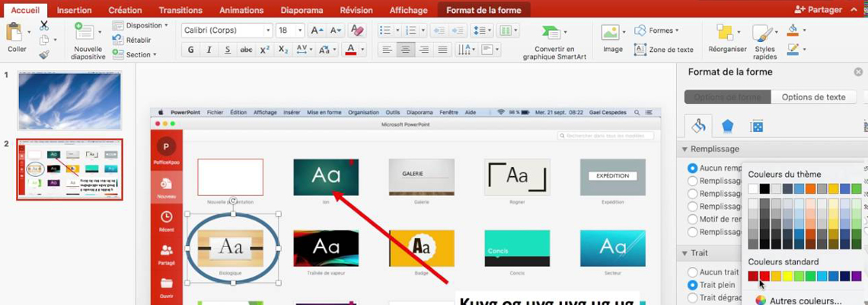Screen dimensions: 868x305
Task: Select the sky image slide 1 thumbnail
Action: pos(69,100)
